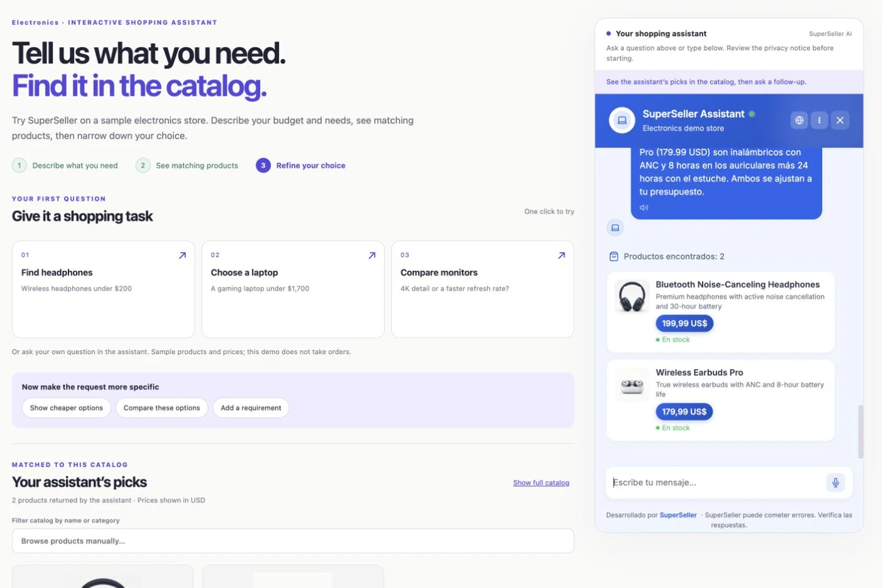Click the En stock status under headphones
Screen dimensions: 882x588
673,339
